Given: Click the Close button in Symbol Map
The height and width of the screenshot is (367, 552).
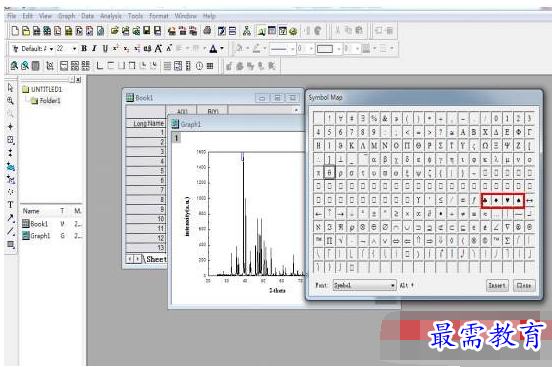Looking at the screenshot, I should coord(524,285).
